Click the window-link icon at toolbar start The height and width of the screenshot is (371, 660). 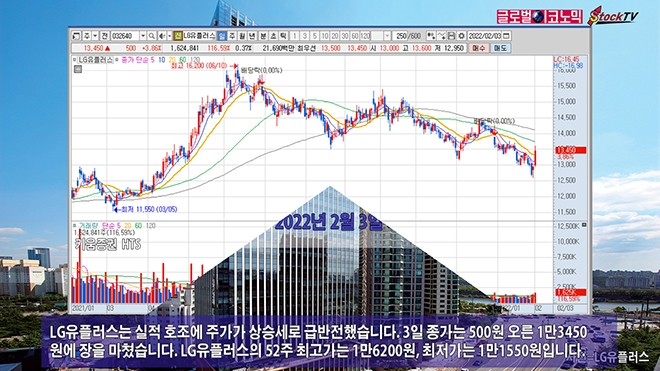pyautogui.click(x=76, y=36)
